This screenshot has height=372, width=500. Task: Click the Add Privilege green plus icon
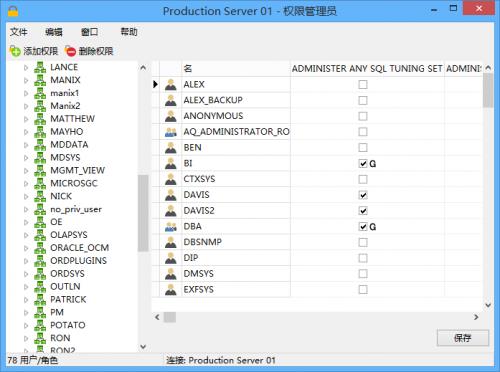(x=15, y=51)
